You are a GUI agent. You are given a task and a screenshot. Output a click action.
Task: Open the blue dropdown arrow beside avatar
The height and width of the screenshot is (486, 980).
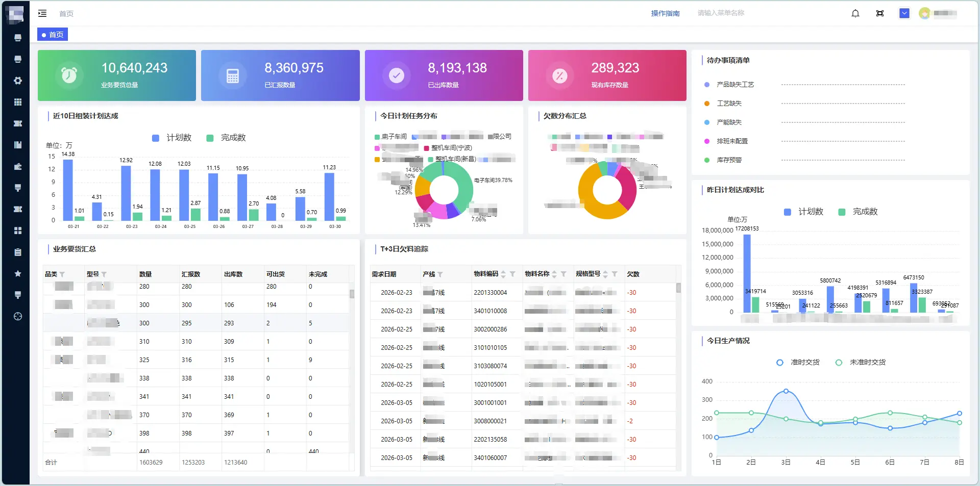click(x=904, y=13)
